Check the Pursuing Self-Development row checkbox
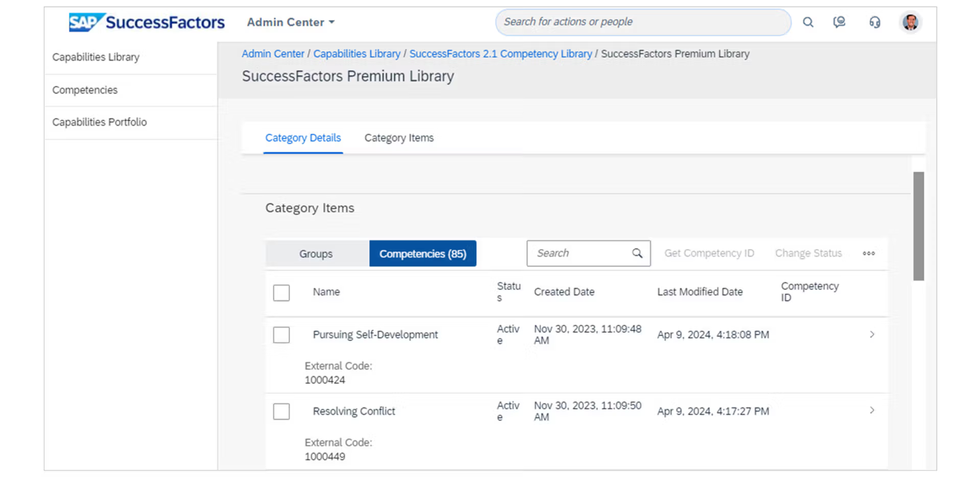 pos(281,335)
